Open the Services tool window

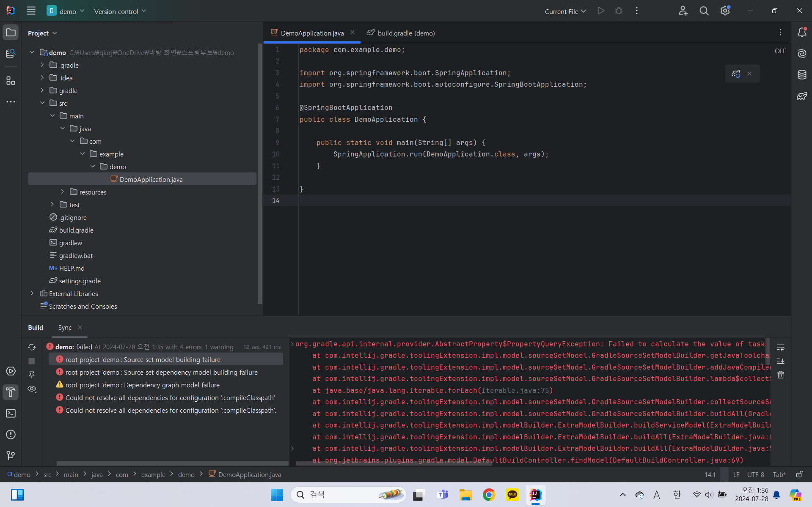click(11, 371)
